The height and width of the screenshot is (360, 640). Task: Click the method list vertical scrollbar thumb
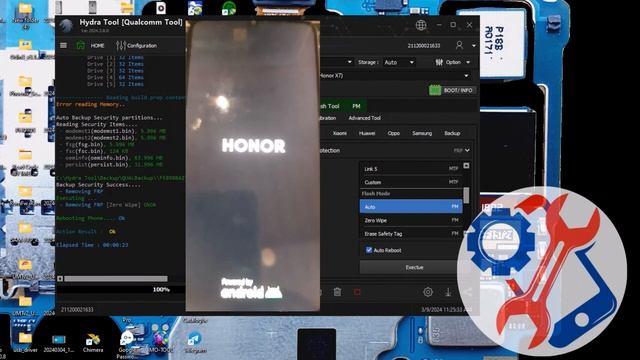(x=466, y=195)
